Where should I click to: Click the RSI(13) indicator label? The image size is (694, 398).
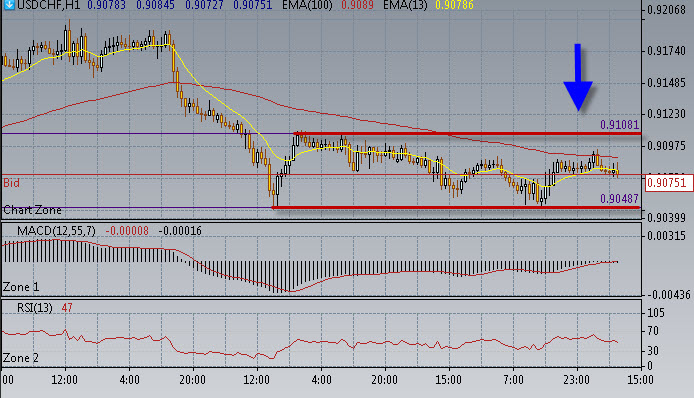(x=35, y=308)
